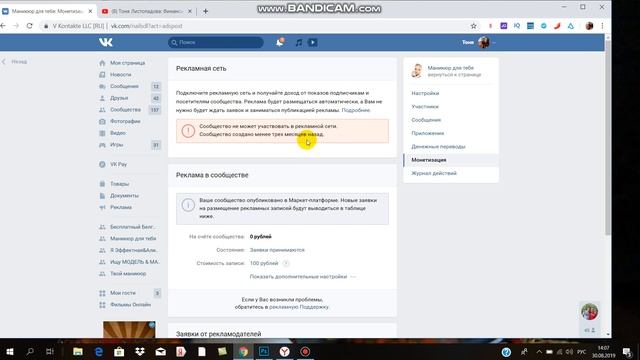The image size is (640, 360).
Task: Open the Yandex browser icon in taskbar
Action: [x=284, y=351]
